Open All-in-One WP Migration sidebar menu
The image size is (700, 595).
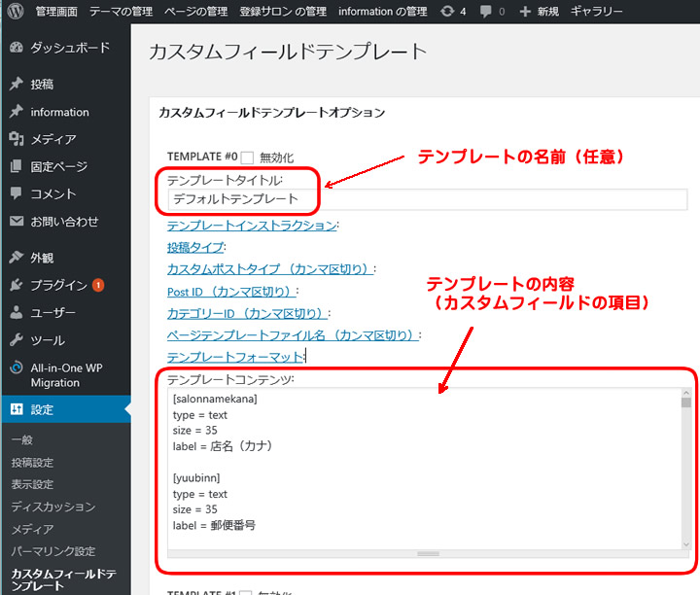coord(66,375)
